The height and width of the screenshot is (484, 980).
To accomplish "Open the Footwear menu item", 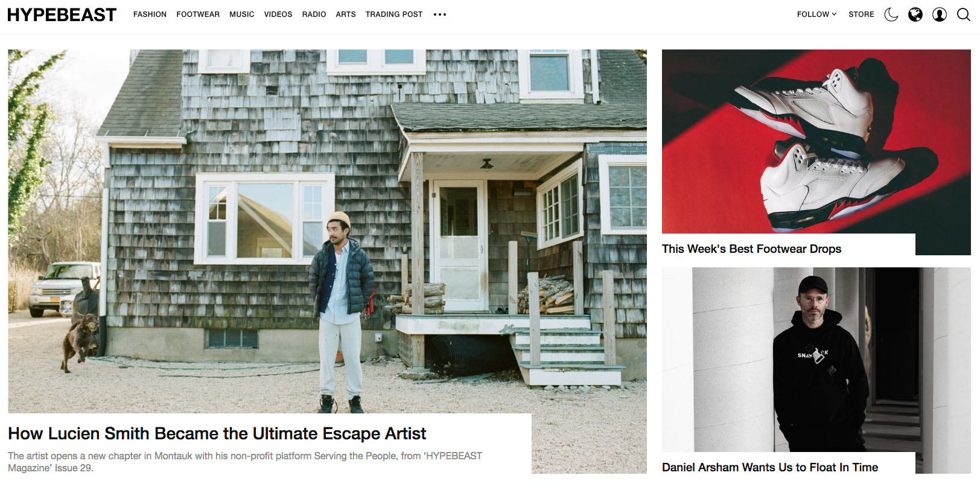I will 198,14.
